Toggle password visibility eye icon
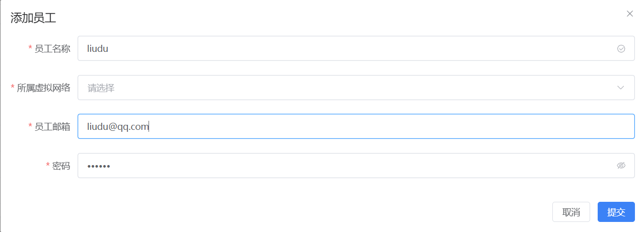The height and width of the screenshot is (232, 644). (x=621, y=166)
